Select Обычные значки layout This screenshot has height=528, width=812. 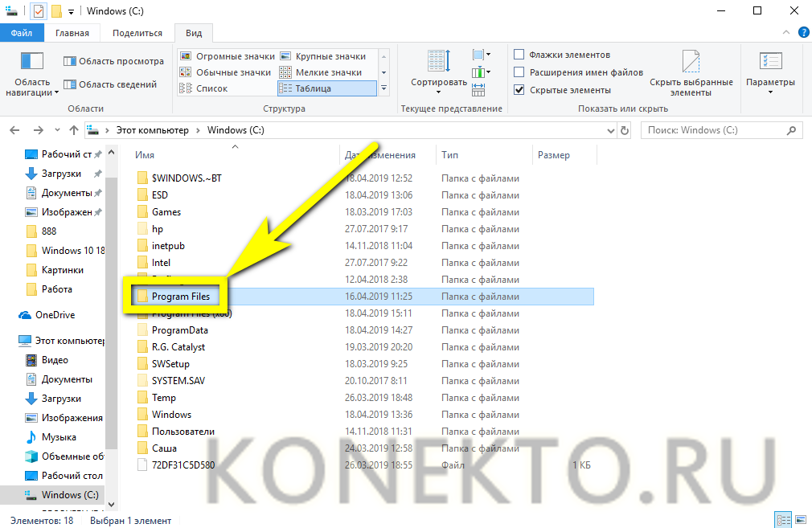coord(225,72)
